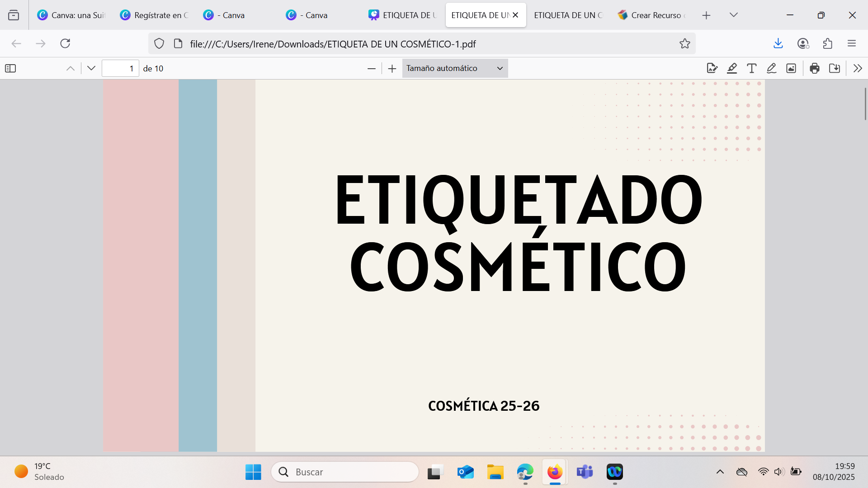Toggle the PDF sidebar panel
This screenshot has width=868, height=488.
[10, 68]
